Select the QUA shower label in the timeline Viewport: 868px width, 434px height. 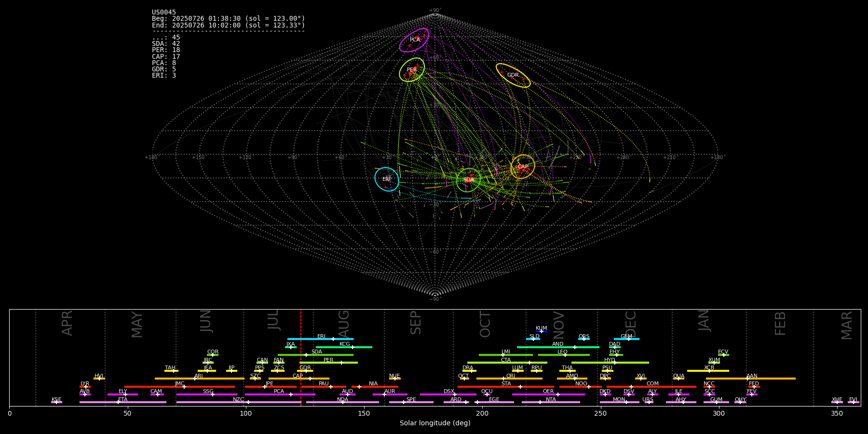point(678,376)
